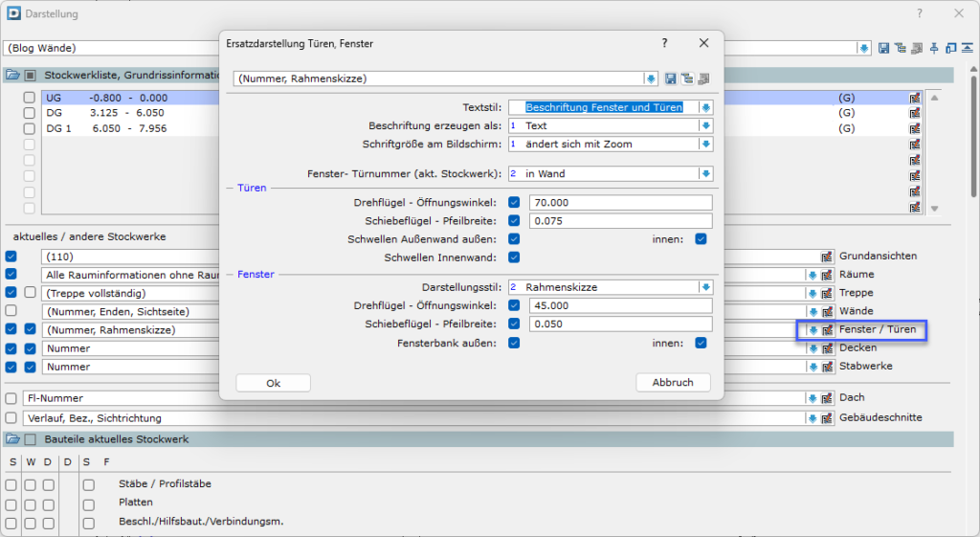Click the edit icon in the UG storey row

[915, 98]
